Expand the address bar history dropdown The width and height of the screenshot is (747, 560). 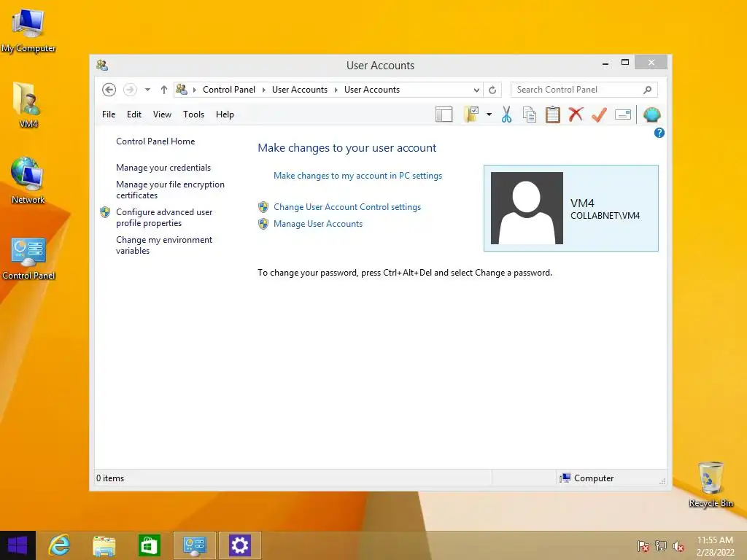(x=476, y=90)
